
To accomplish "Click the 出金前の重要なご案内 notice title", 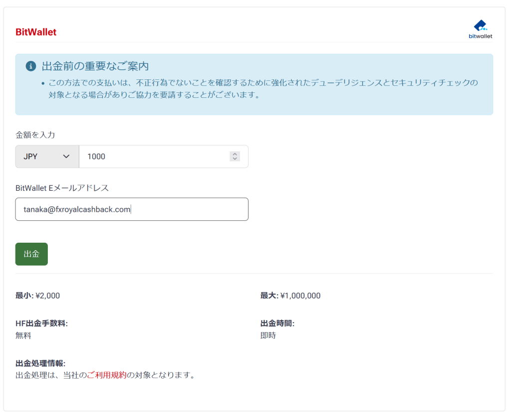I will click(95, 66).
